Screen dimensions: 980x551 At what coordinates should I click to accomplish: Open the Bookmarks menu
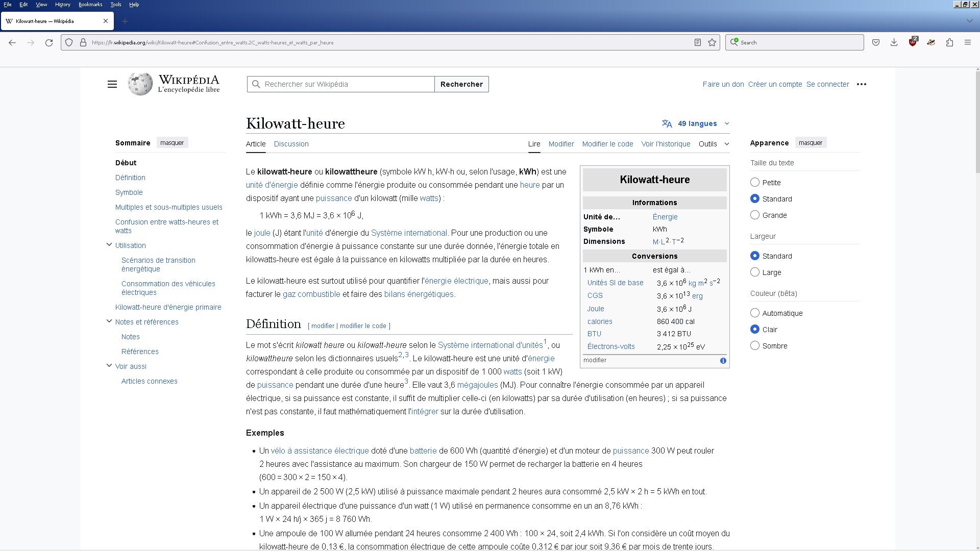pyautogui.click(x=90, y=4)
